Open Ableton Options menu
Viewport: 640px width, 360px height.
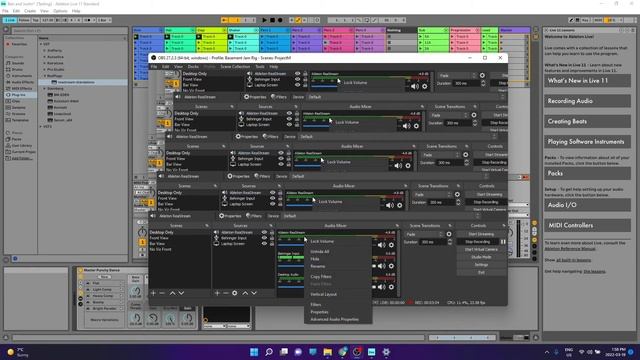[x=60, y=11]
